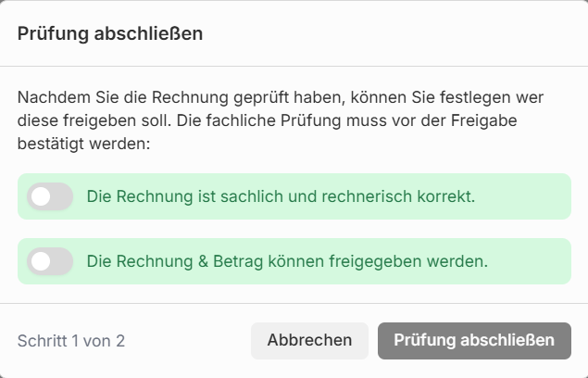The image size is (588, 378).
Task: Click the Schritt 1 von 2 indicator
Action: pyautogui.click(x=71, y=341)
